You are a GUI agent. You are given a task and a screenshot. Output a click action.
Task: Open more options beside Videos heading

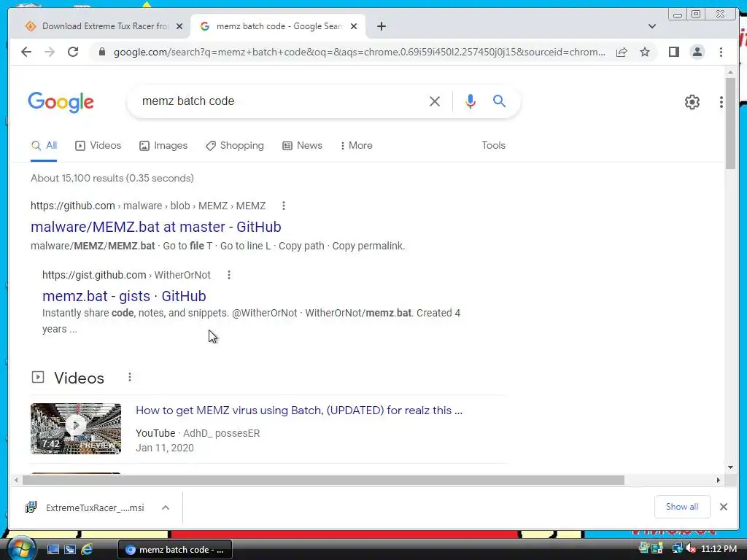coord(130,377)
